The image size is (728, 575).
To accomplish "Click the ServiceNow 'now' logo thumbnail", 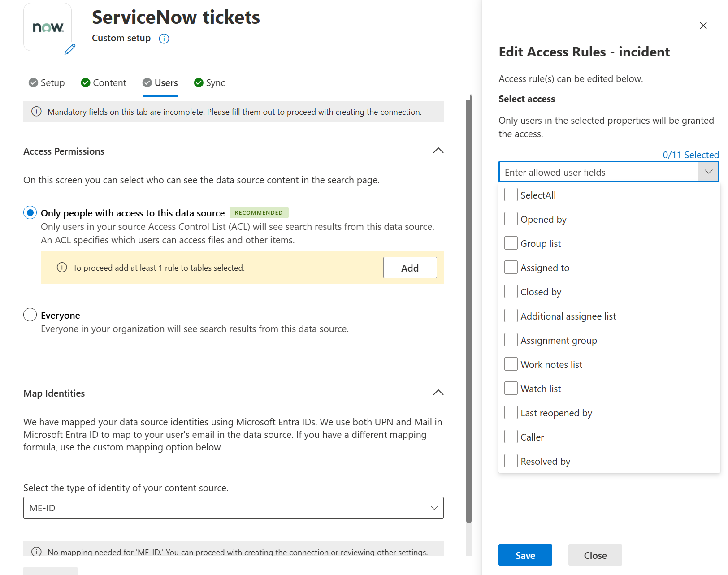I will (x=48, y=27).
